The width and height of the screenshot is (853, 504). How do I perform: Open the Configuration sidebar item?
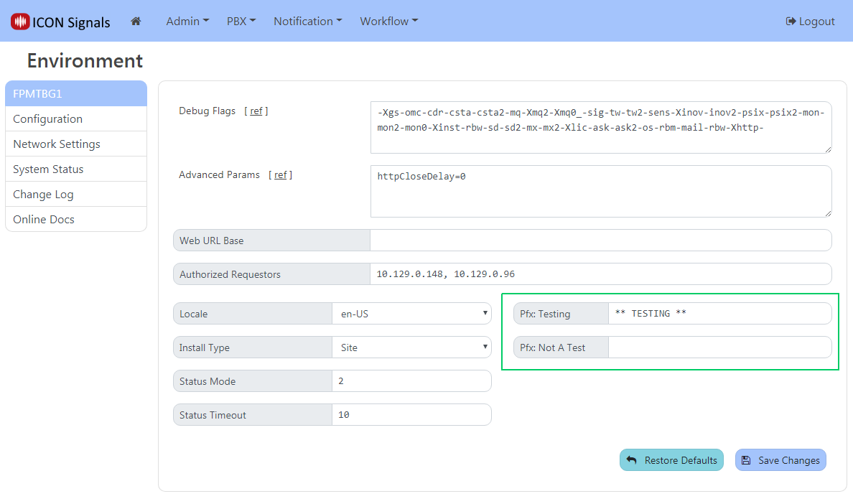(75, 119)
